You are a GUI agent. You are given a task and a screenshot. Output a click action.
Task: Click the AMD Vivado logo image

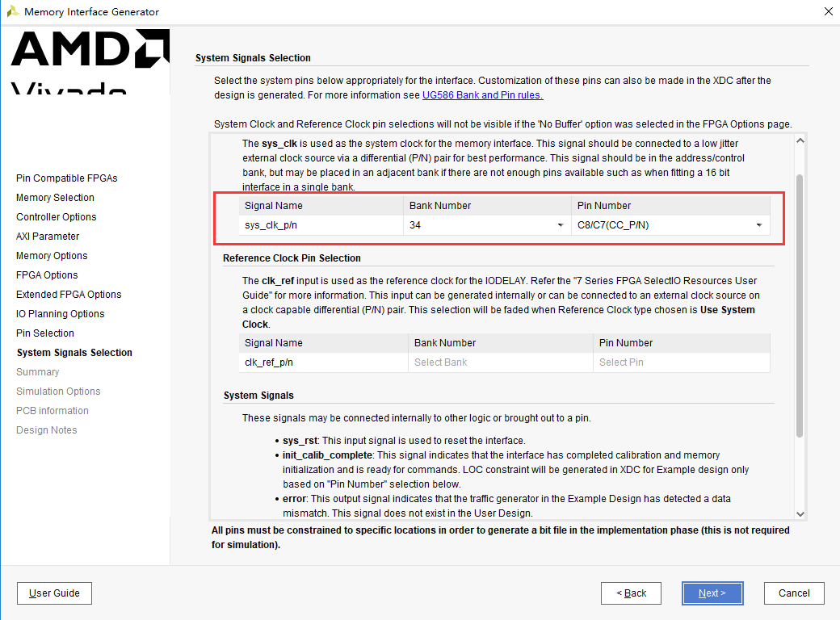pos(90,61)
